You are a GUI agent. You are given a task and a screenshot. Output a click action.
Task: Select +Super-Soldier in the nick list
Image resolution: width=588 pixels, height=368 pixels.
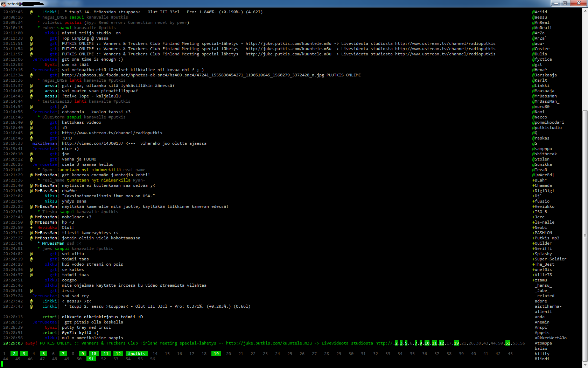click(x=549, y=259)
